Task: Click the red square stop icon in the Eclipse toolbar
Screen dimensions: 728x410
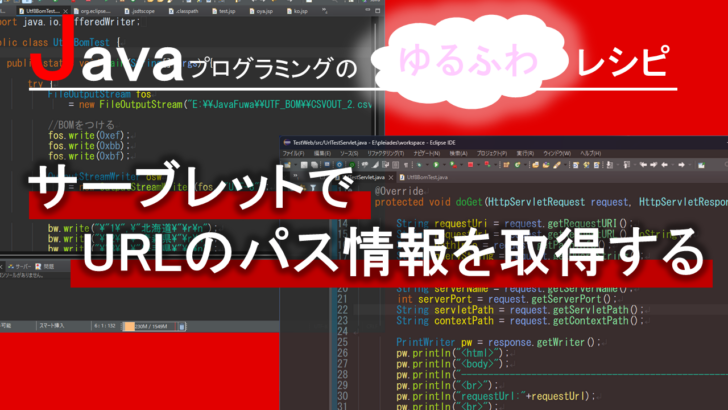Action: point(470,164)
